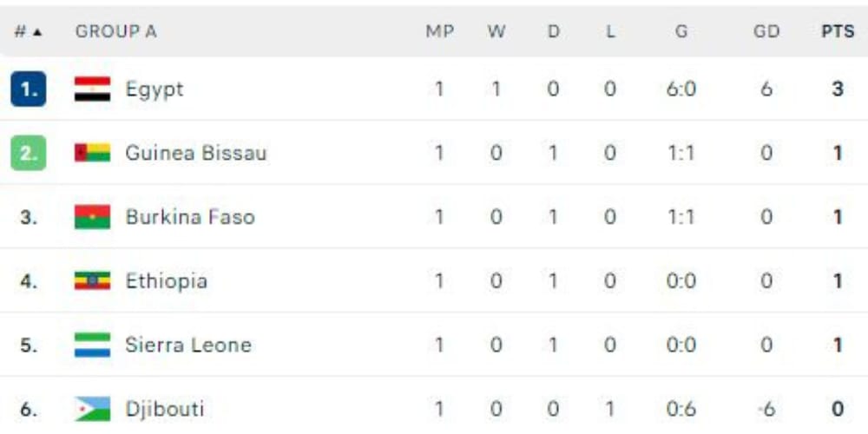Viewport: 868px width, 434px height.
Task: Open the Djibouti team link
Action: (165, 409)
